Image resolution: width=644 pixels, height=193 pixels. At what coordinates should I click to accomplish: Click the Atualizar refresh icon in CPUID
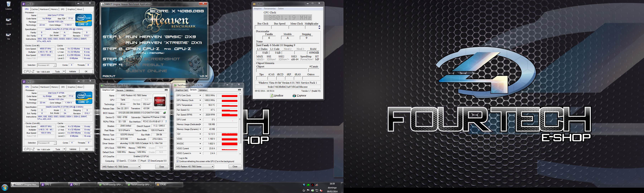pos(272,96)
